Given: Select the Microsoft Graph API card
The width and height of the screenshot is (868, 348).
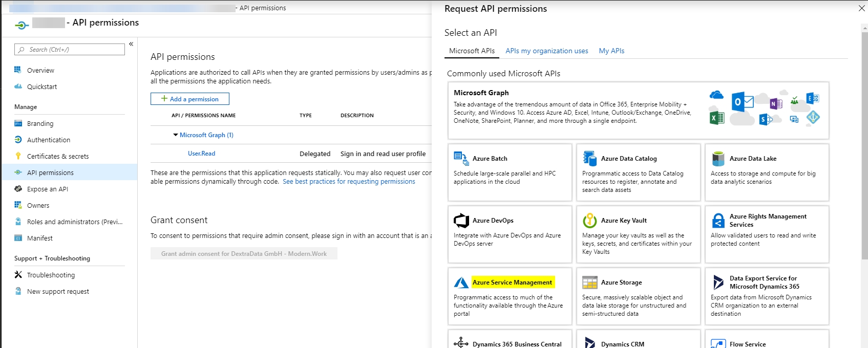Looking at the screenshot, I should tap(638, 111).
